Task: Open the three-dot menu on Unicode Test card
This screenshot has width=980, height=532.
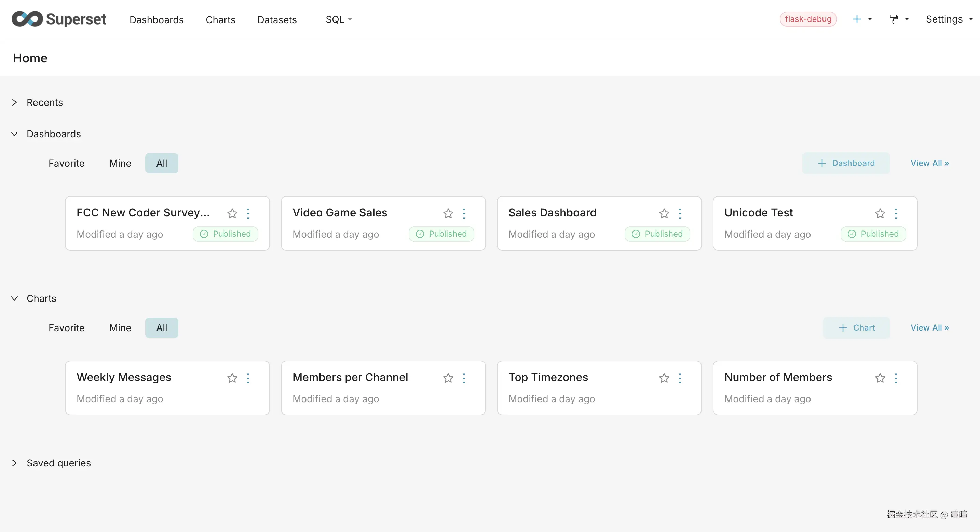Action: click(x=896, y=213)
